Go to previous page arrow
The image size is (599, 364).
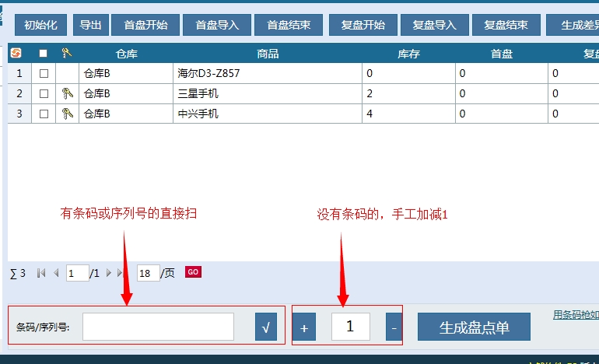56,273
